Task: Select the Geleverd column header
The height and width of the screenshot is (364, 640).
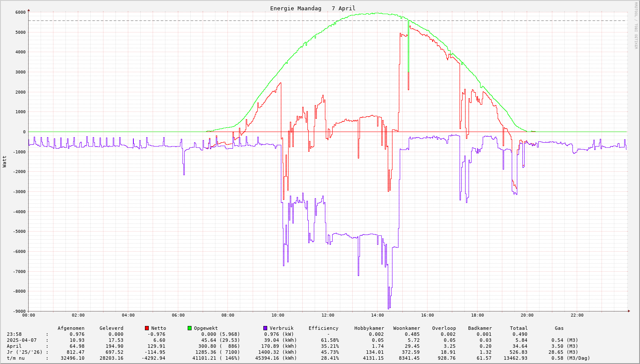Action: (111, 328)
